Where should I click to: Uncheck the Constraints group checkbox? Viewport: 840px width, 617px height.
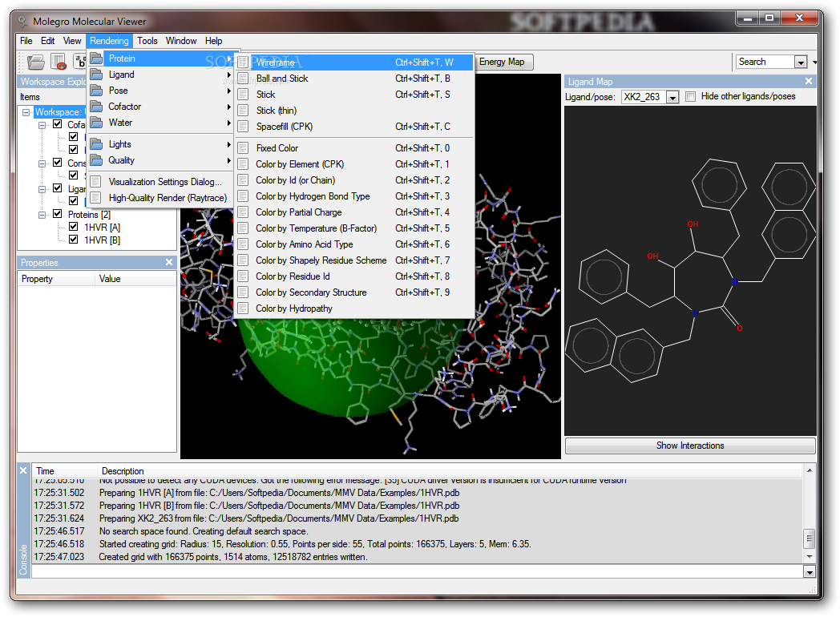point(58,163)
